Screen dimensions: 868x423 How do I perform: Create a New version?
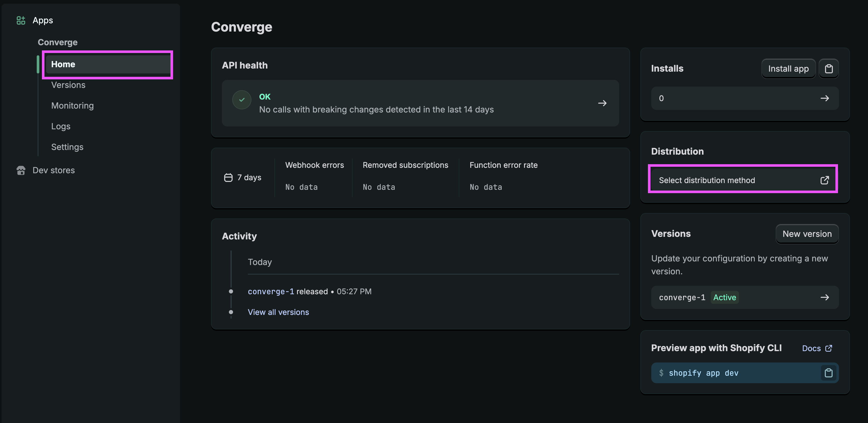pyautogui.click(x=807, y=234)
